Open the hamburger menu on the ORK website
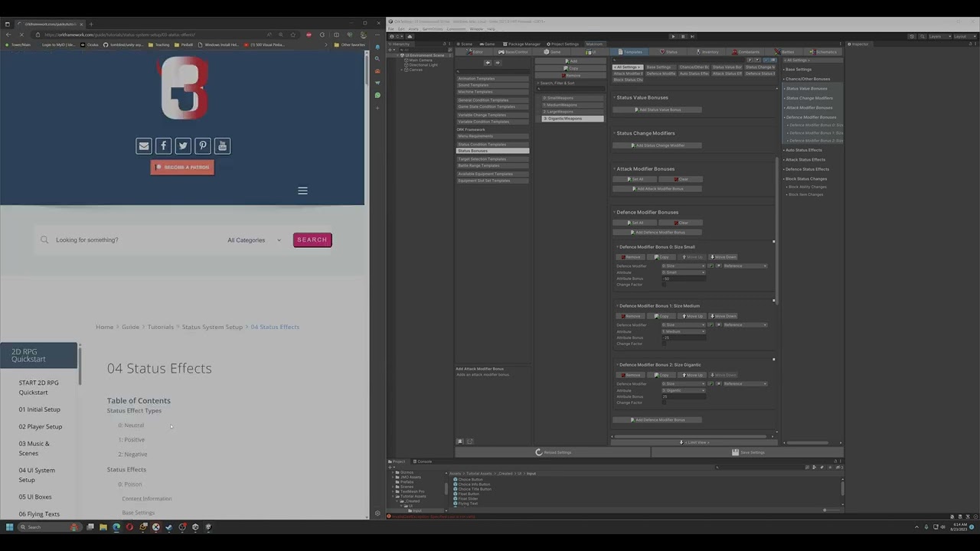980x551 pixels. click(302, 191)
